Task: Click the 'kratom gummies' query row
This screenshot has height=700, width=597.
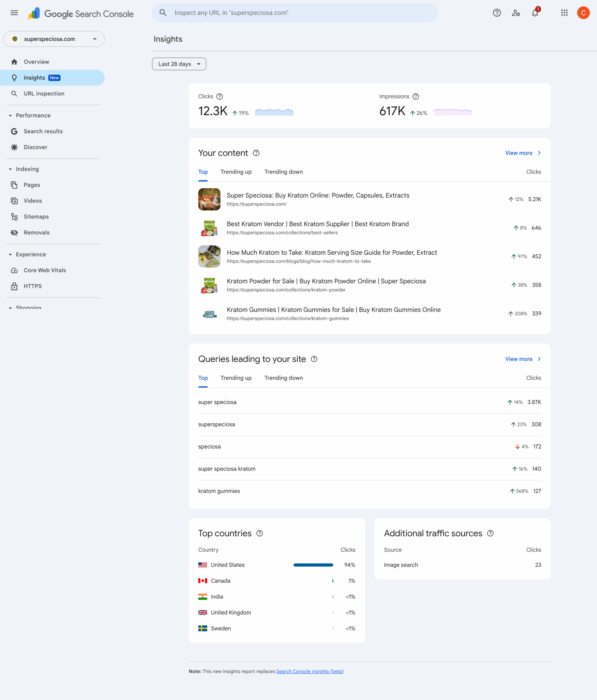Action: (x=369, y=491)
